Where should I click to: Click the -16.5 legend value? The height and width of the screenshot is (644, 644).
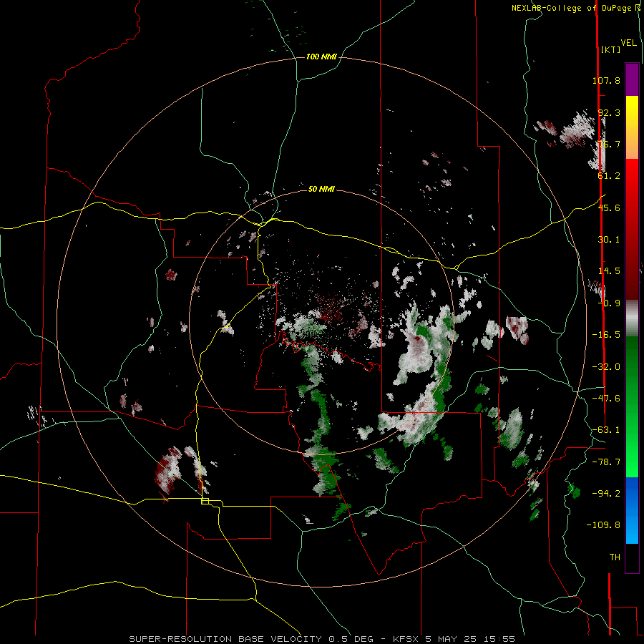[606, 335]
